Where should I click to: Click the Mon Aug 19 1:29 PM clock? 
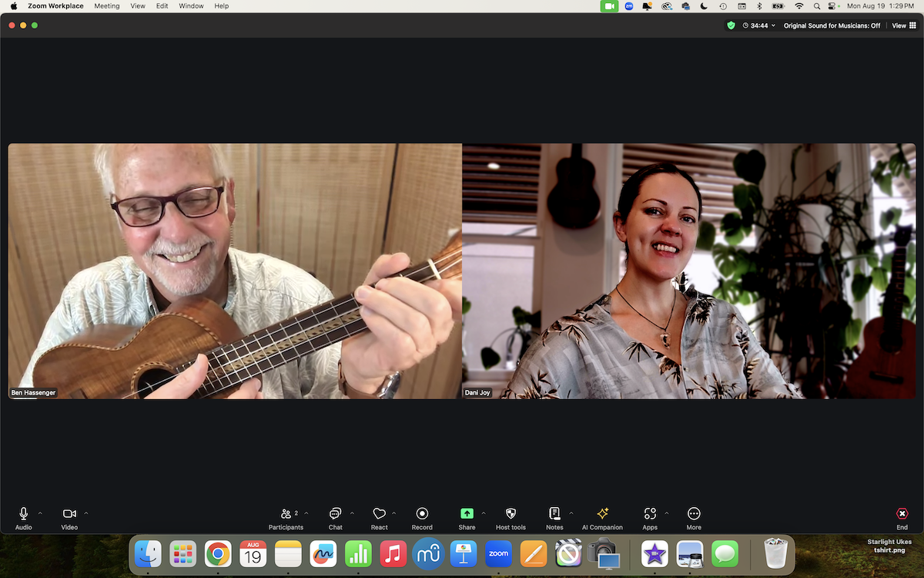click(x=880, y=6)
